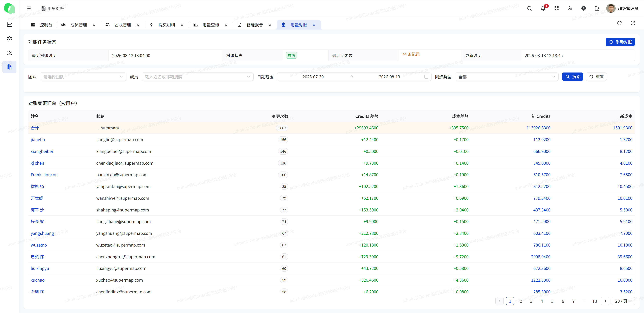Viewport: 644px width, 313px height.
Task: Click end date 2026-08-13 field
Action: (389, 77)
